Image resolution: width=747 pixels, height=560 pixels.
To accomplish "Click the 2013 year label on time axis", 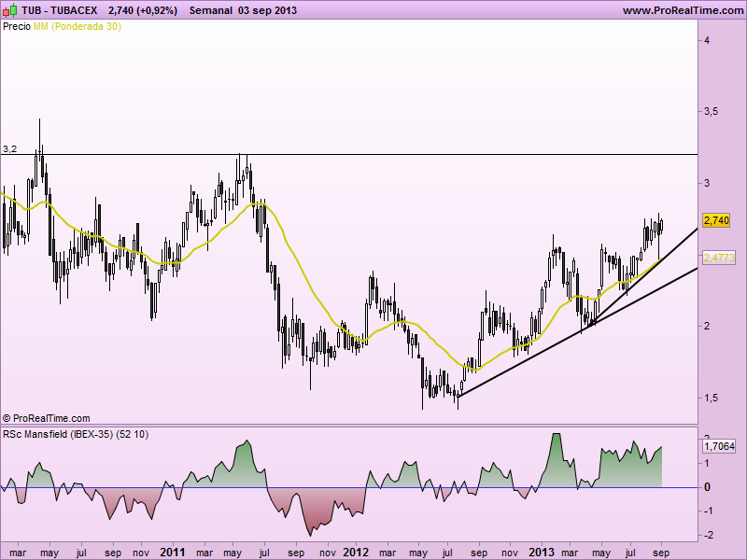I will 542,553.
